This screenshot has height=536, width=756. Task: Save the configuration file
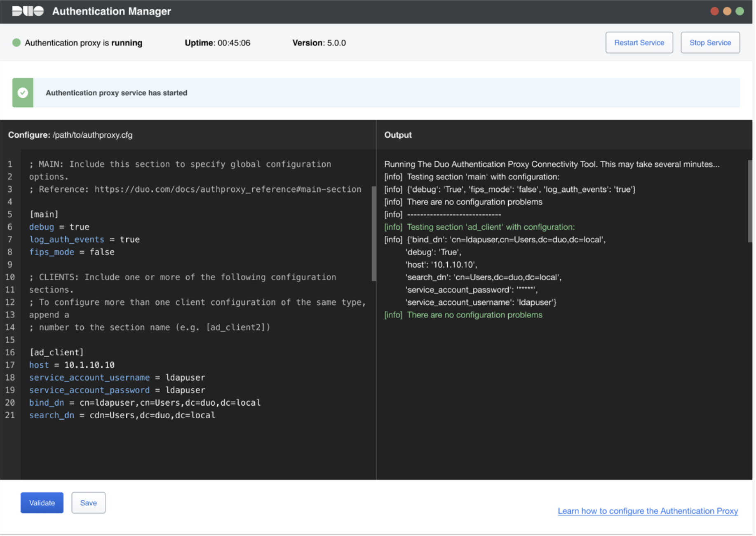88,503
